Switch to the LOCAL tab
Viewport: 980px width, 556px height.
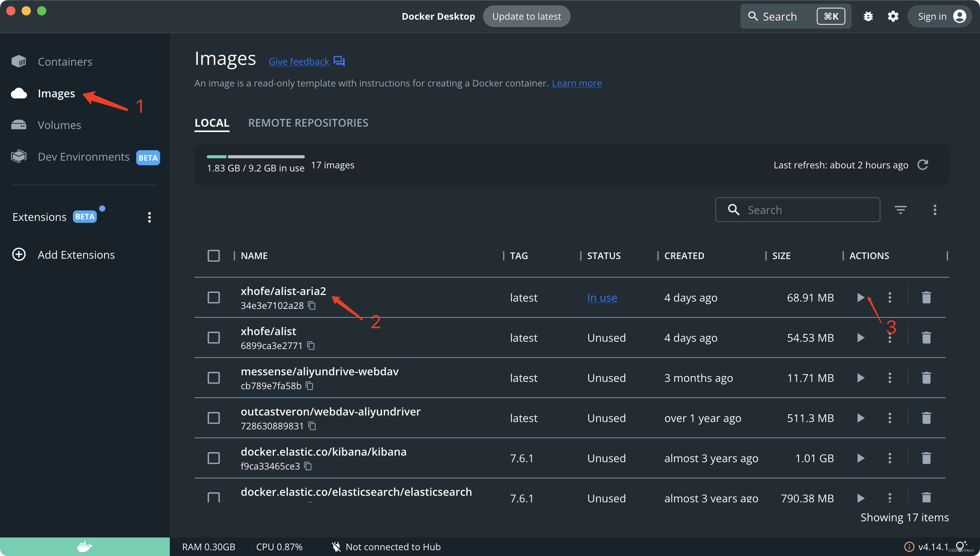(x=212, y=123)
